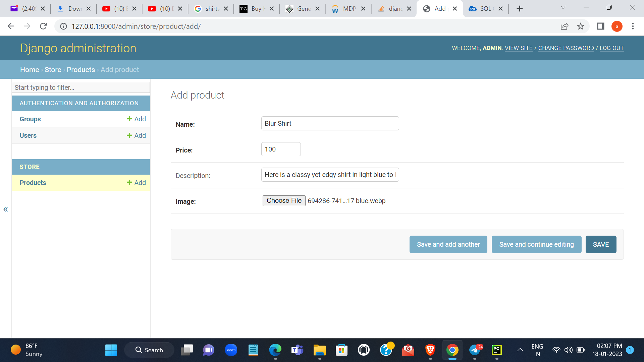Bookmark this page using the star icon

point(581,26)
